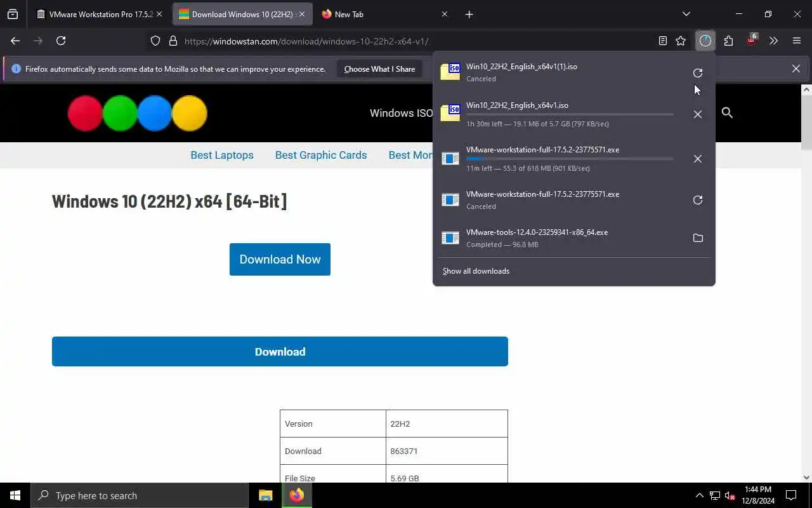Open Firefox application menu
The image size is (812, 508).
[x=797, y=41]
